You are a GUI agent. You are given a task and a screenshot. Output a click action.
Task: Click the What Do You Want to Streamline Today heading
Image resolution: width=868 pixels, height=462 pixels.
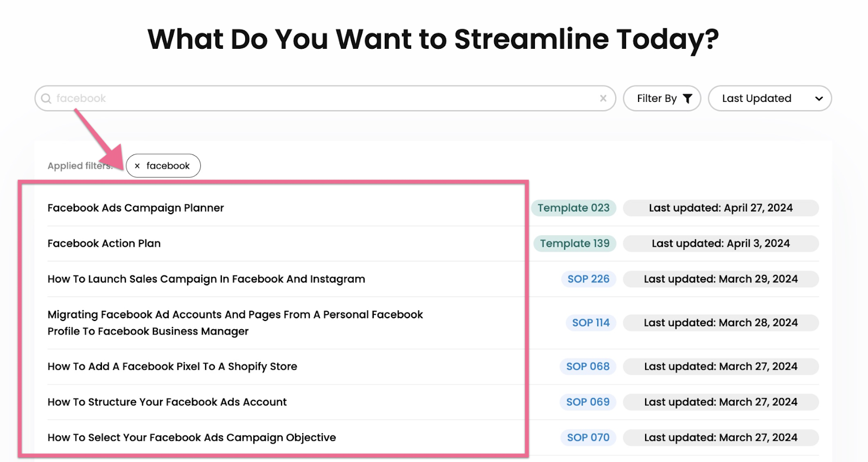tap(433, 40)
